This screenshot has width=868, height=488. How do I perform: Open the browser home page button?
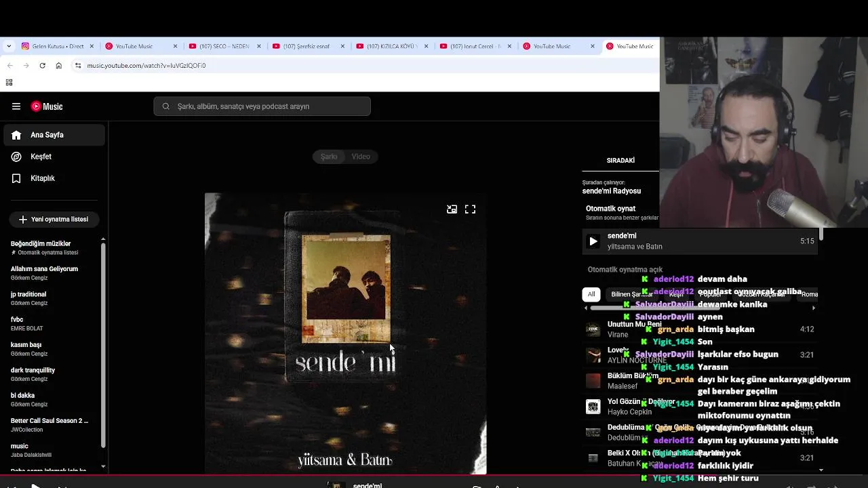point(59,66)
